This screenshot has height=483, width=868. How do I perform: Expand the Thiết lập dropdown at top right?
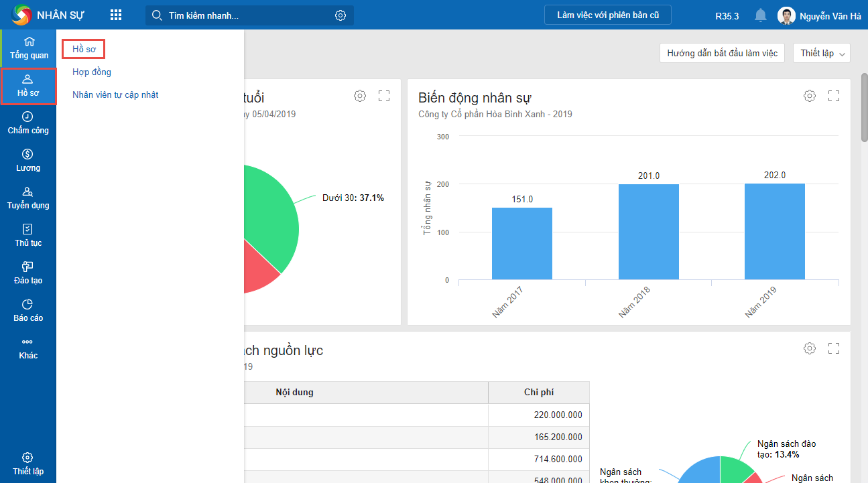click(821, 53)
